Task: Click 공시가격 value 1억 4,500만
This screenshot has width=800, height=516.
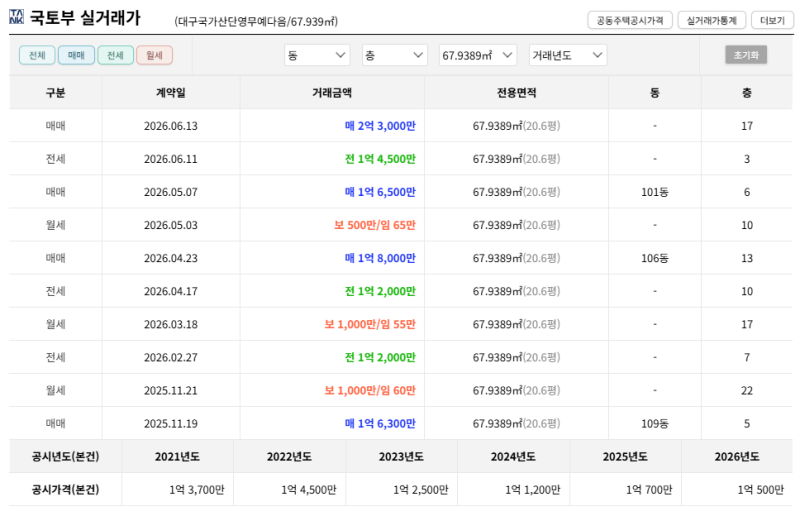Action: [309, 490]
